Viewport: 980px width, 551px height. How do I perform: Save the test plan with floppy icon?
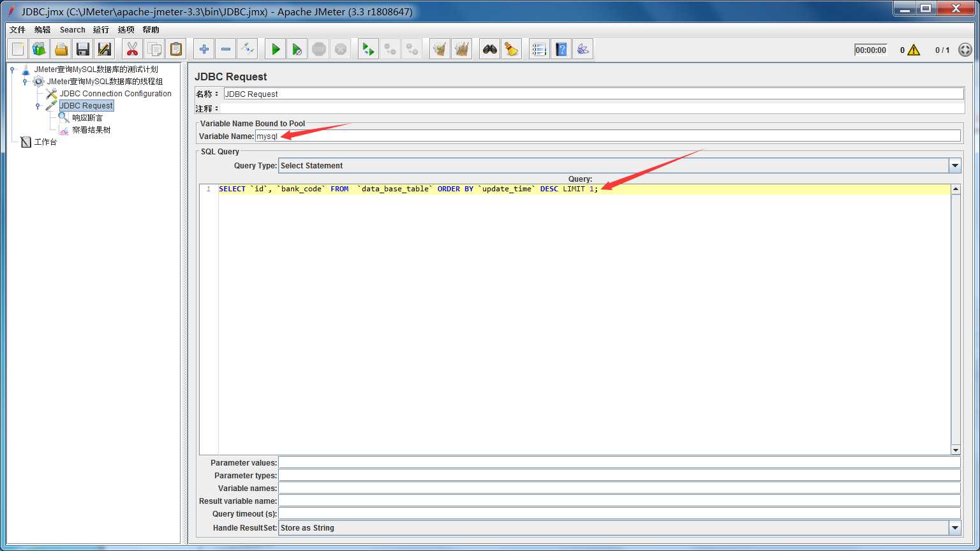[x=82, y=49]
